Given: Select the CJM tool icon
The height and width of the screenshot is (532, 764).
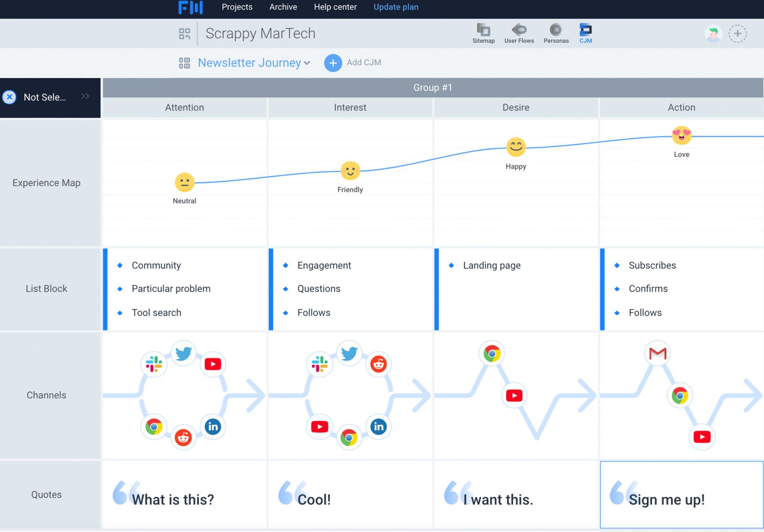Looking at the screenshot, I should tap(585, 33).
